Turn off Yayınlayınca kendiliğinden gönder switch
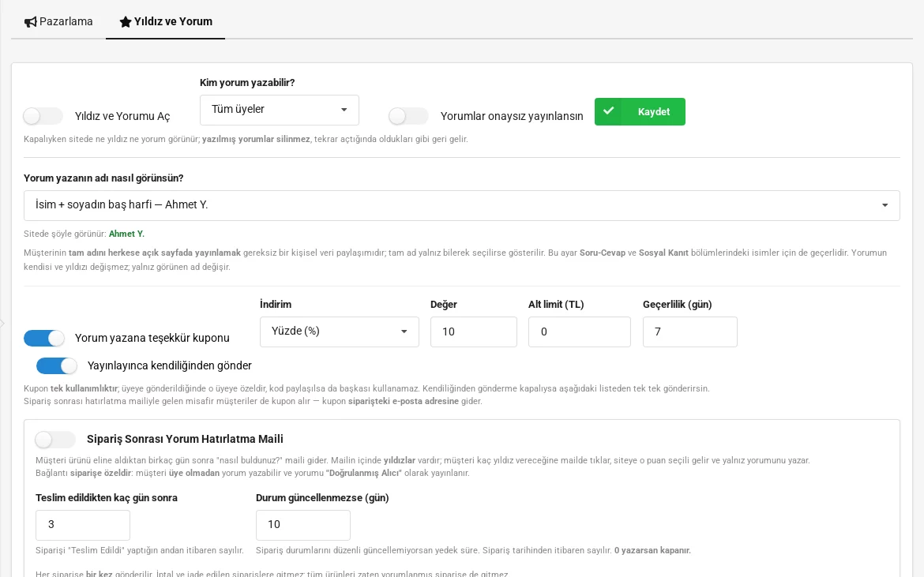This screenshot has width=924, height=577. 57,365
